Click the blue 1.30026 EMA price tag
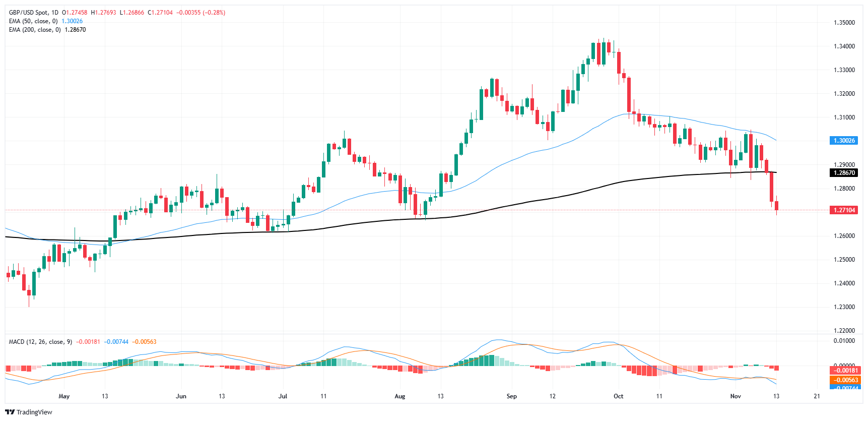The width and height of the screenshot is (868, 421). point(844,141)
